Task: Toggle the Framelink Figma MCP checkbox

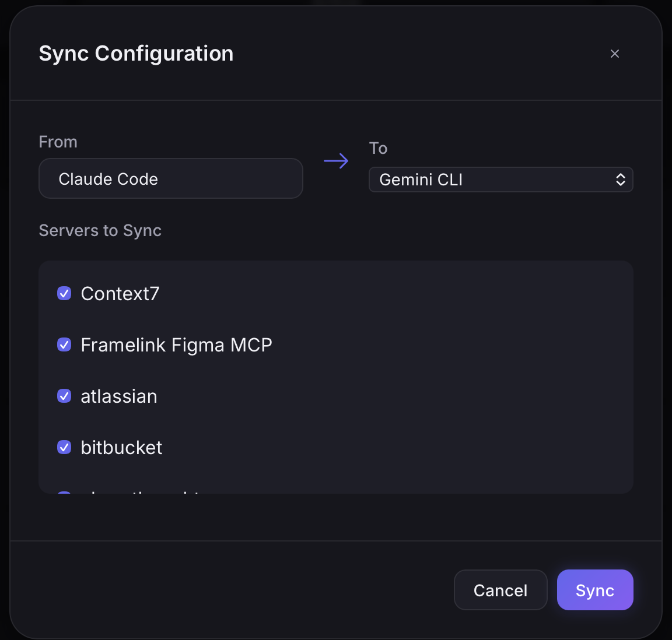Action: [x=64, y=344]
